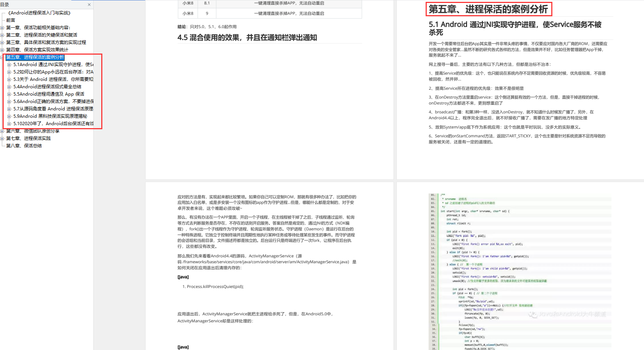Click list item 5、放到System/app底下作为系统应用
The width and height of the screenshot is (644, 350).
(505, 127)
